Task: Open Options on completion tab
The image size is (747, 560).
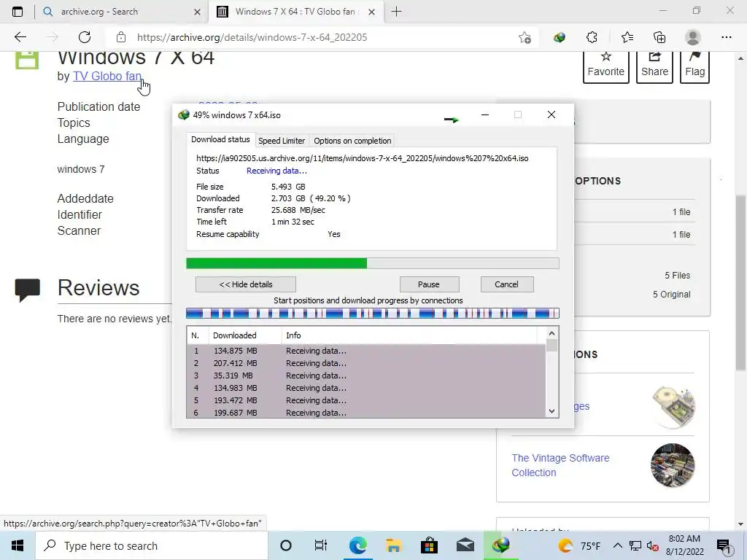Action: pos(352,141)
